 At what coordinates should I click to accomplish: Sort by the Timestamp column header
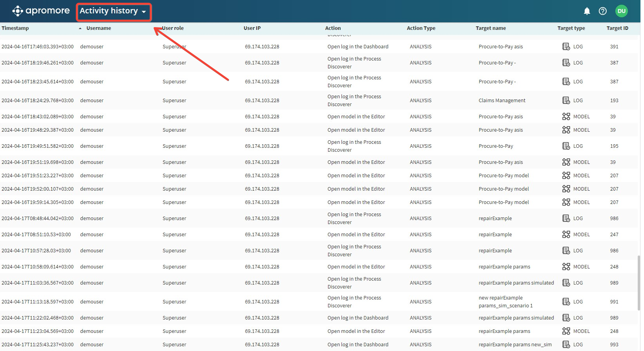tap(15, 28)
